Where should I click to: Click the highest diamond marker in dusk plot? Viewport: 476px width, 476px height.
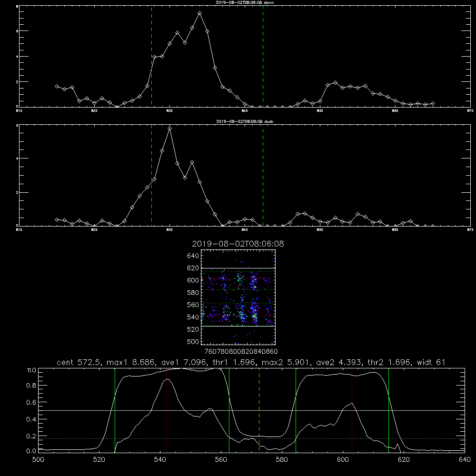coord(170,129)
